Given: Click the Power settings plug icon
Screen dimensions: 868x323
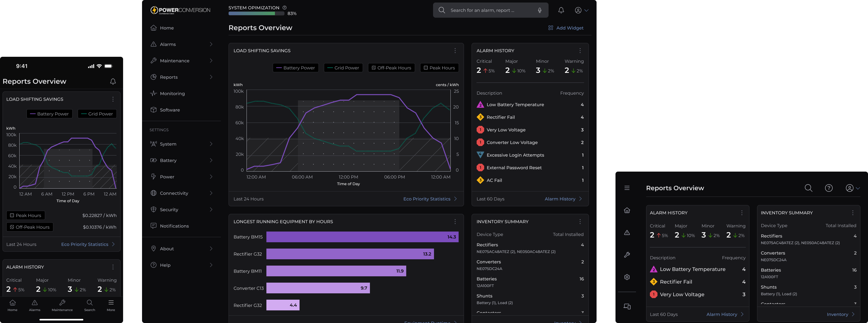Looking at the screenshot, I should coord(153,177).
